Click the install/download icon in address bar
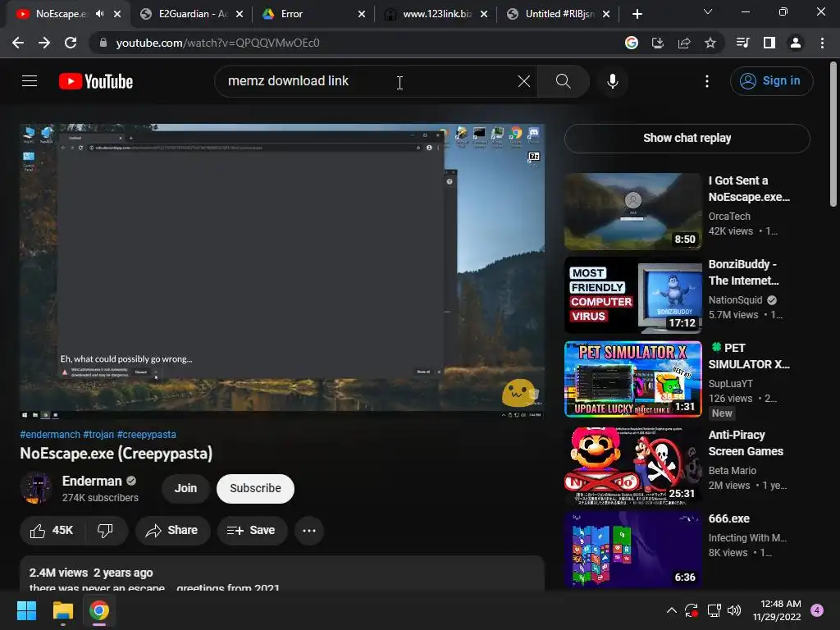This screenshot has height=630, width=840. tap(657, 43)
